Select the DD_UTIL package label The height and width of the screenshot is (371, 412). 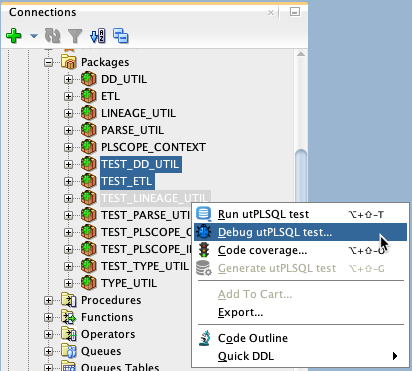click(124, 79)
